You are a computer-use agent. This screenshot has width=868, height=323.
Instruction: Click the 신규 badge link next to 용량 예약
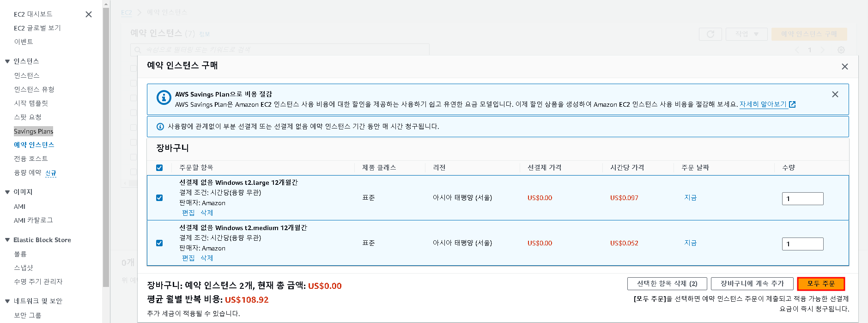point(51,173)
